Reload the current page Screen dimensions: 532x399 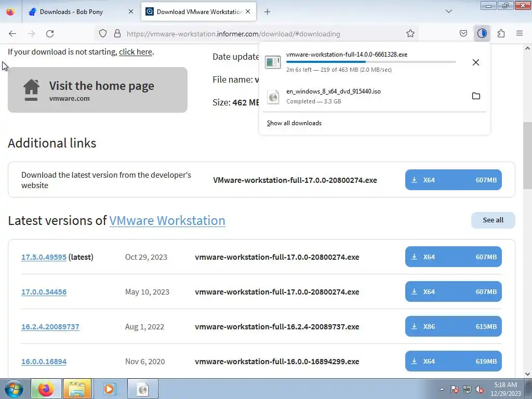point(50,34)
